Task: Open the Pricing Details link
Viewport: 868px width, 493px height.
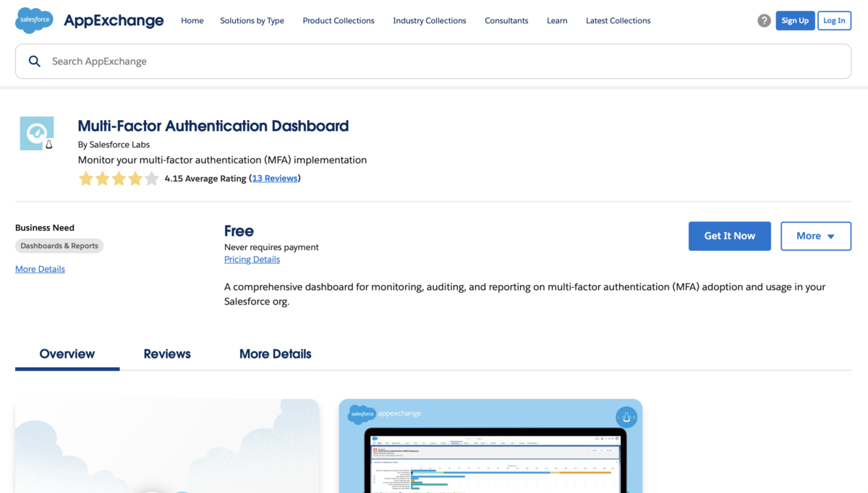Action: click(252, 260)
